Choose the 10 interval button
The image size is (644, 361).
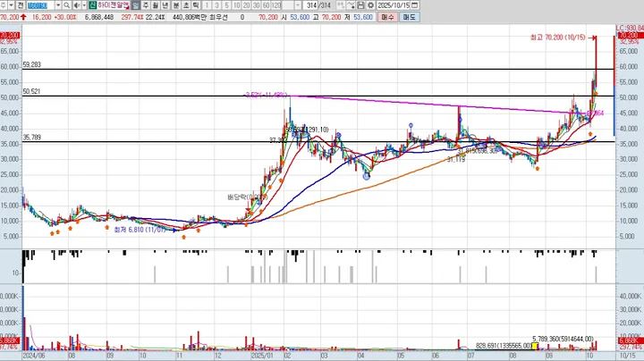pos(236,5)
